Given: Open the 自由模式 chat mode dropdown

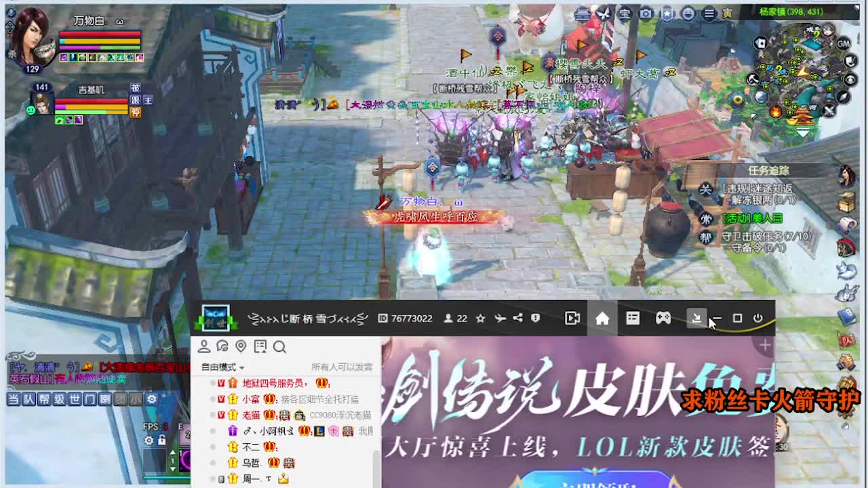Looking at the screenshot, I should coord(221,367).
